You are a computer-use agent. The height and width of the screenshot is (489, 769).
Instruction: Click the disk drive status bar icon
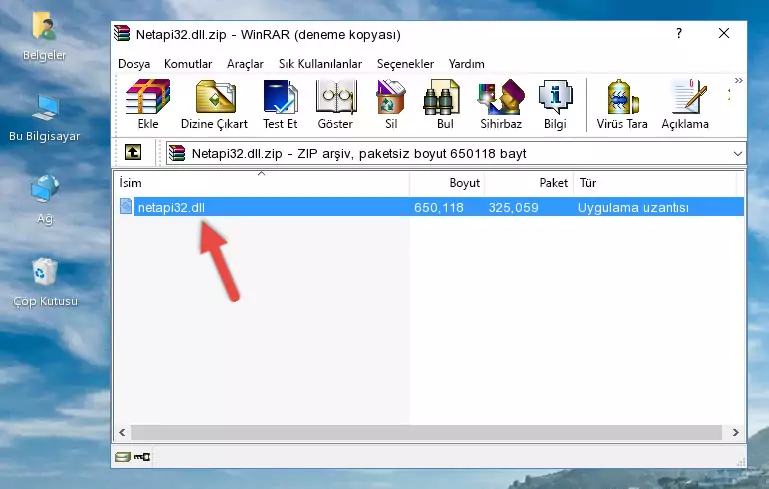pyautogui.click(x=123, y=457)
